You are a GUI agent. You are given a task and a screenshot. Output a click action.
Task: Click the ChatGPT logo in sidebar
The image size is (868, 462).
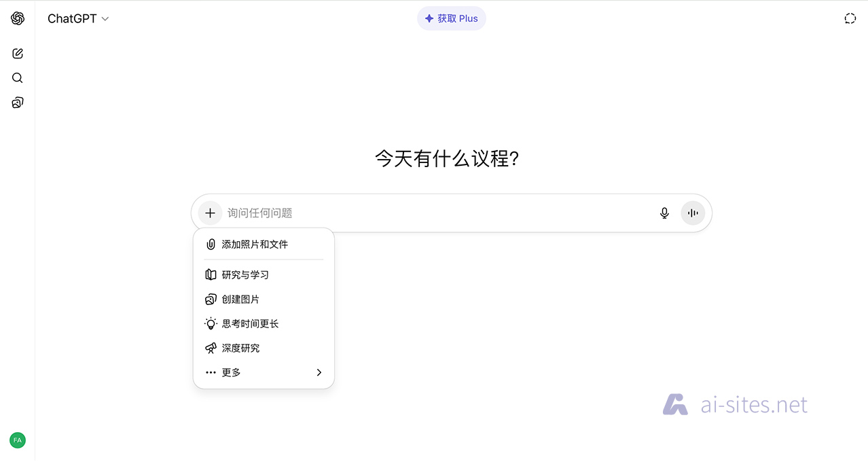coord(18,18)
